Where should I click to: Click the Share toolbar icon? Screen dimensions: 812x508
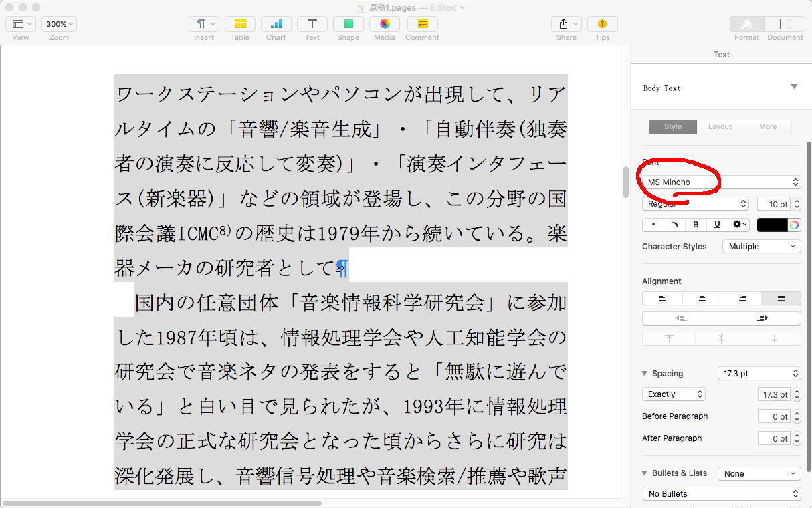[x=566, y=24]
